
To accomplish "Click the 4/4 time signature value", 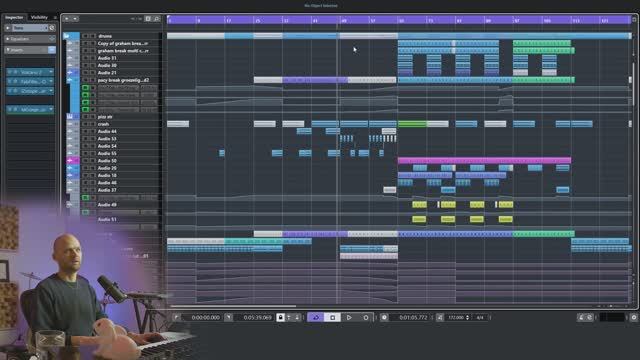I will pos(480,317).
